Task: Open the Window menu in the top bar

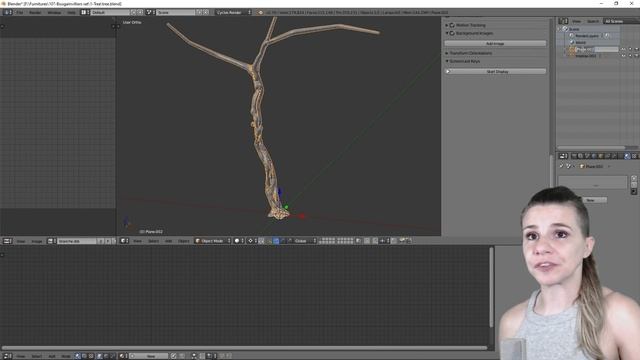Action: point(54,13)
